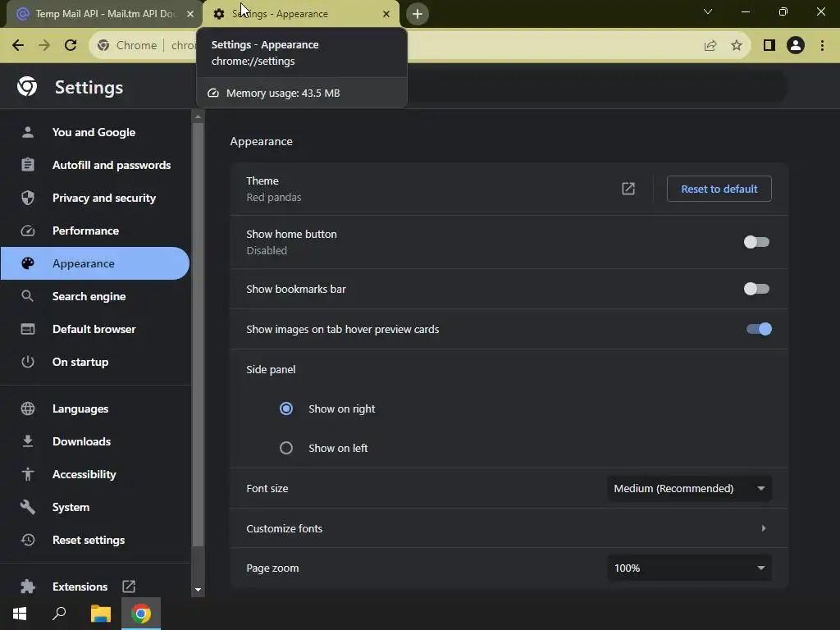
Task: Click the Accessibility figure icon
Action: 28,474
